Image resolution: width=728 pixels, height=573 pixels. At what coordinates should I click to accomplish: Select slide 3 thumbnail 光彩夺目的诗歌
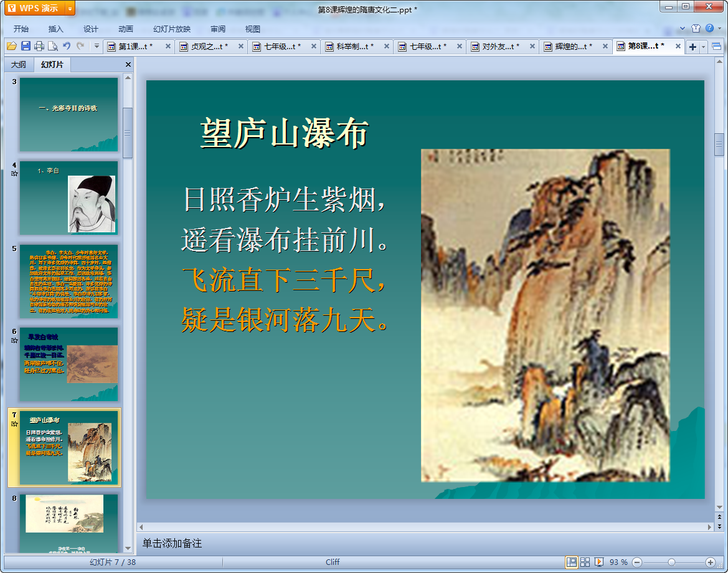[69, 114]
